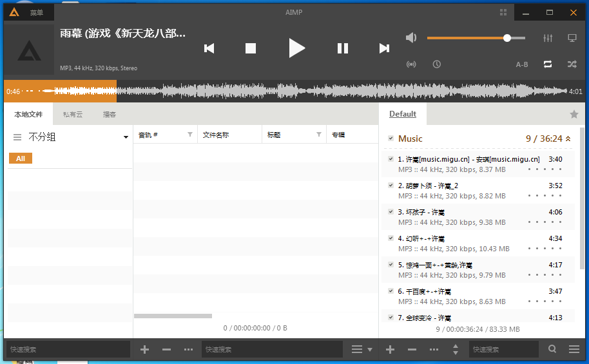Click the AIMP logo in the title bar
The height and width of the screenshot is (364, 589).
tap(14, 12)
